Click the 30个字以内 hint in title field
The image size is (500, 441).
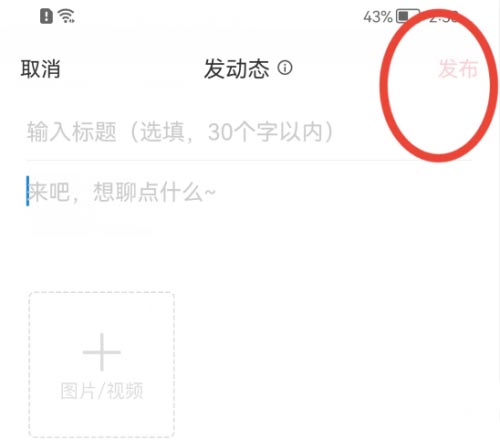pyautogui.click(x=265, y=132)
